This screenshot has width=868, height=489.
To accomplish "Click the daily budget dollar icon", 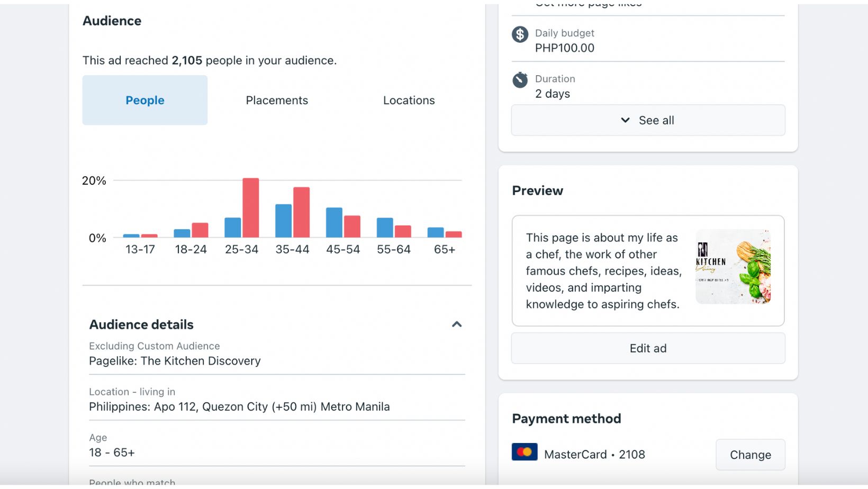I will pos(520,34).
